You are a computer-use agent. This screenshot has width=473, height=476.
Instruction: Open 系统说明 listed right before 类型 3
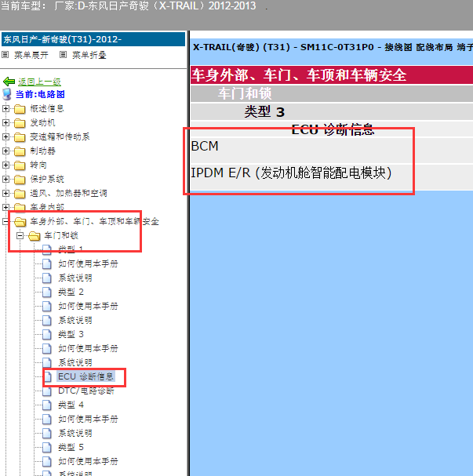tap(75, 320)
